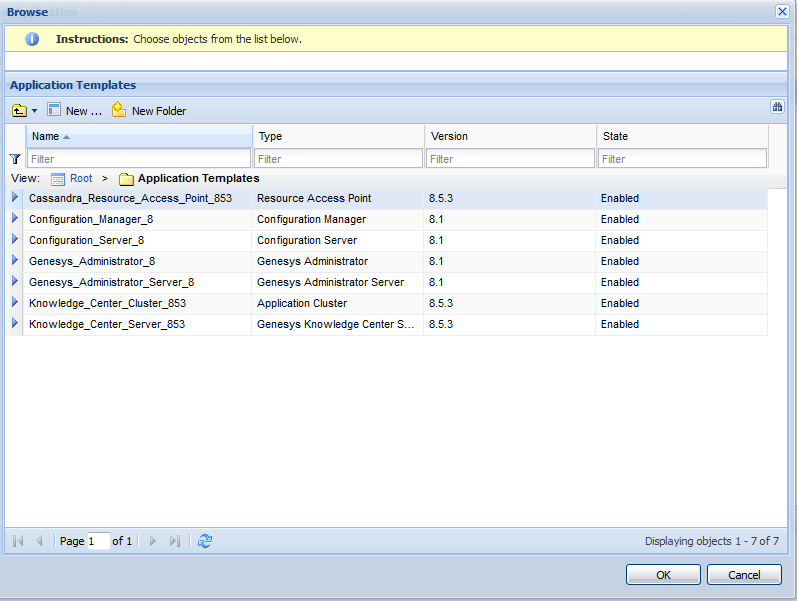The image size is (797, 601).
Task: Select Knowledge_Center_Cluster_853 template
Action: pos(107,303)
